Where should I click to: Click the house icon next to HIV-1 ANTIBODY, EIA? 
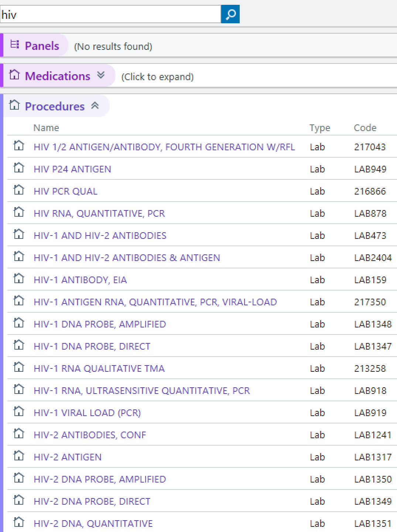pos(19,279)
